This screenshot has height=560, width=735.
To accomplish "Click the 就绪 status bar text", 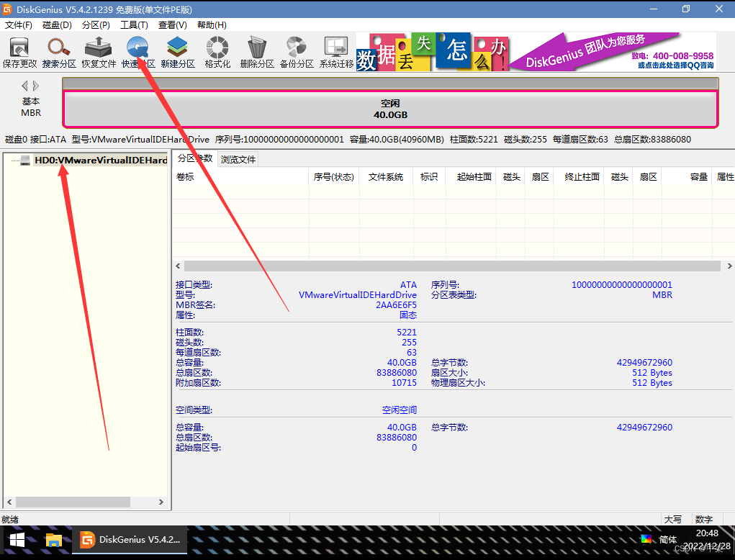I will pyautogui.click(x=10, y=519).
